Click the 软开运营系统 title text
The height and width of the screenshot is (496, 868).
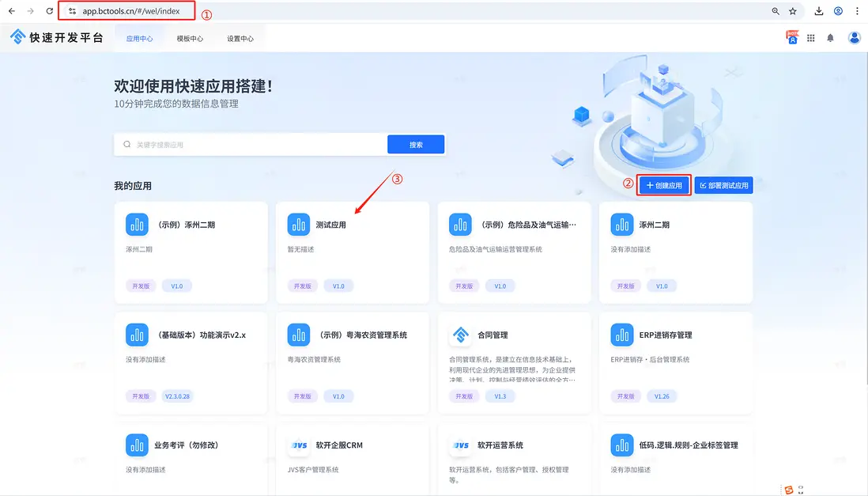coord(500,445)
